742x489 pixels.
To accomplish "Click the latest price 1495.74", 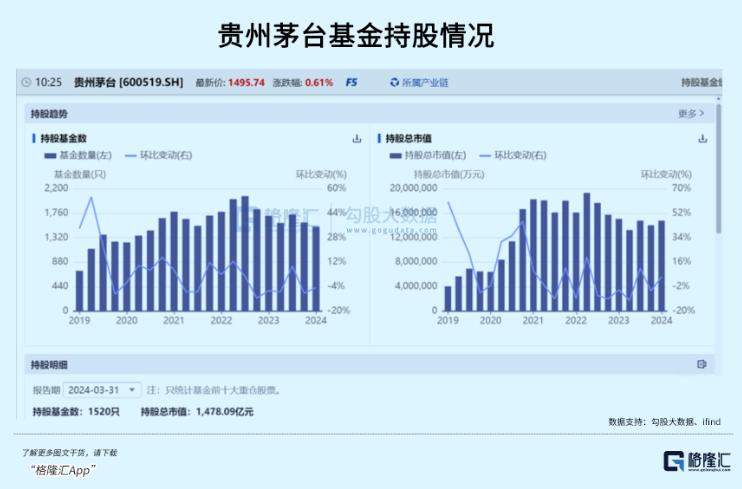I will pos(246,82).
